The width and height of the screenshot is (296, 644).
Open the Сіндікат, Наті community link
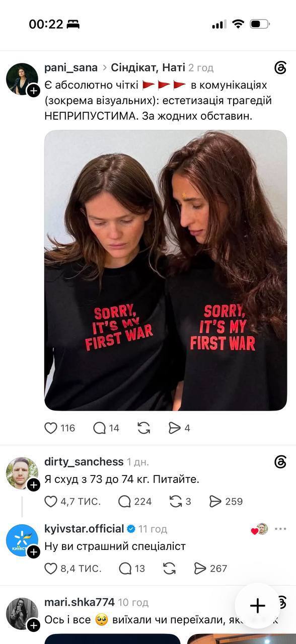(147, 67)
